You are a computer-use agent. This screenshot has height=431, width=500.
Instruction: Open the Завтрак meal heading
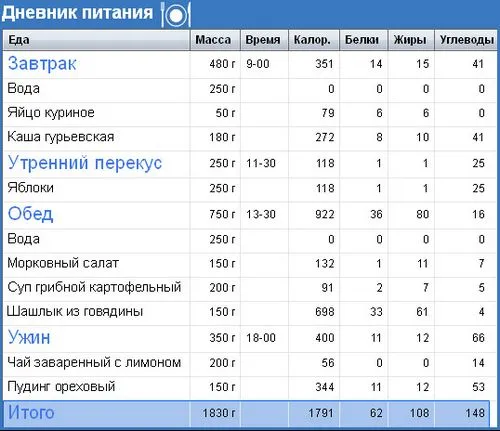[x=42, y=64]
